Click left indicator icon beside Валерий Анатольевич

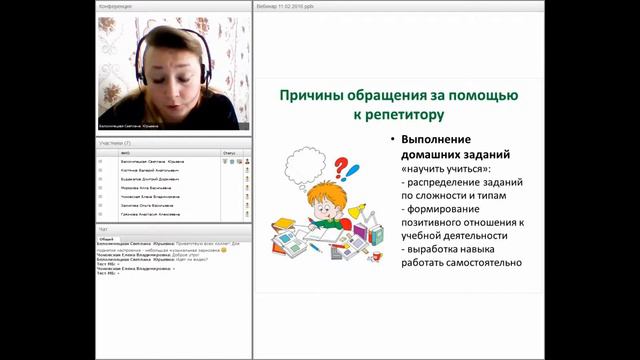click(x=100, y=170)
